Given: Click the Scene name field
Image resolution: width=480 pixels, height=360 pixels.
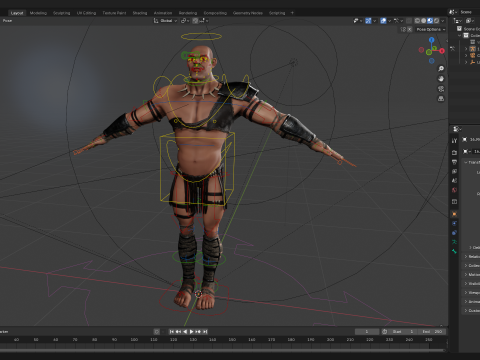Looking at the screenshot, I should click(x=469, y=12).
